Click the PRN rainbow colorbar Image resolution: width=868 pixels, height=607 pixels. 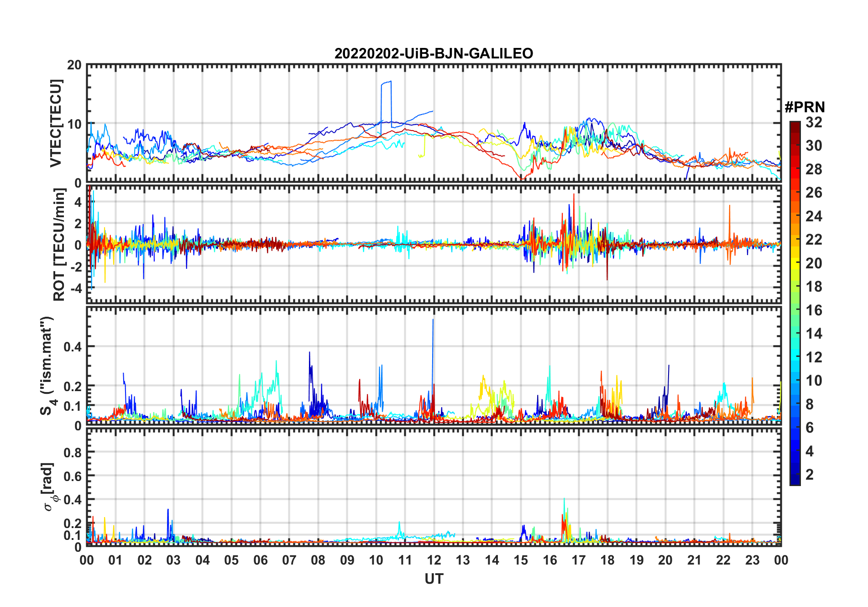(x=795, y=303)
